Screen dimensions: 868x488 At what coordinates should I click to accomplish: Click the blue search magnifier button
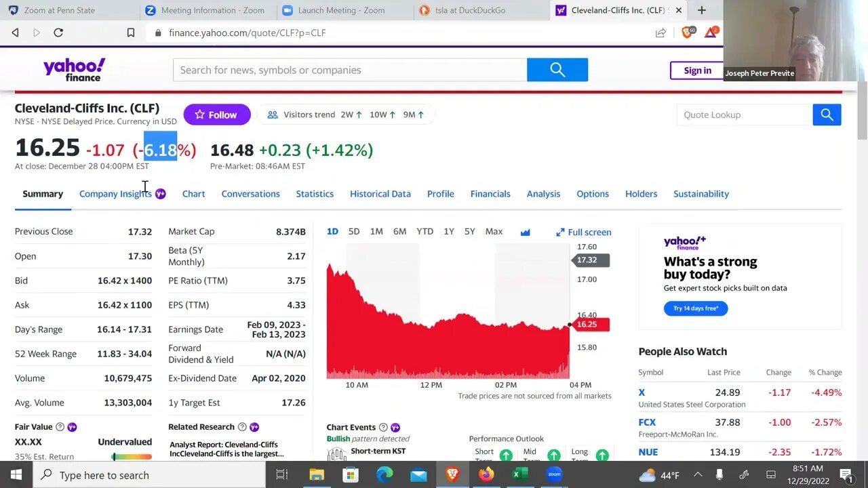[x=557, y=70]
